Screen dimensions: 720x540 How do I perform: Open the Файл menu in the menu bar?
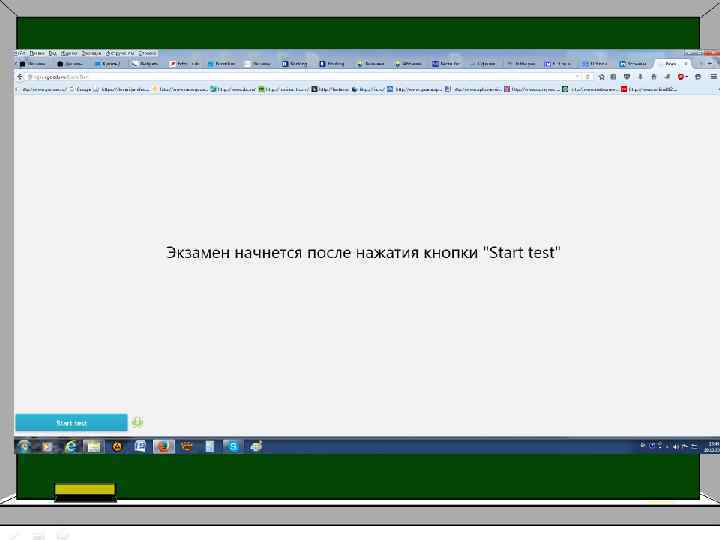[21, 53]
